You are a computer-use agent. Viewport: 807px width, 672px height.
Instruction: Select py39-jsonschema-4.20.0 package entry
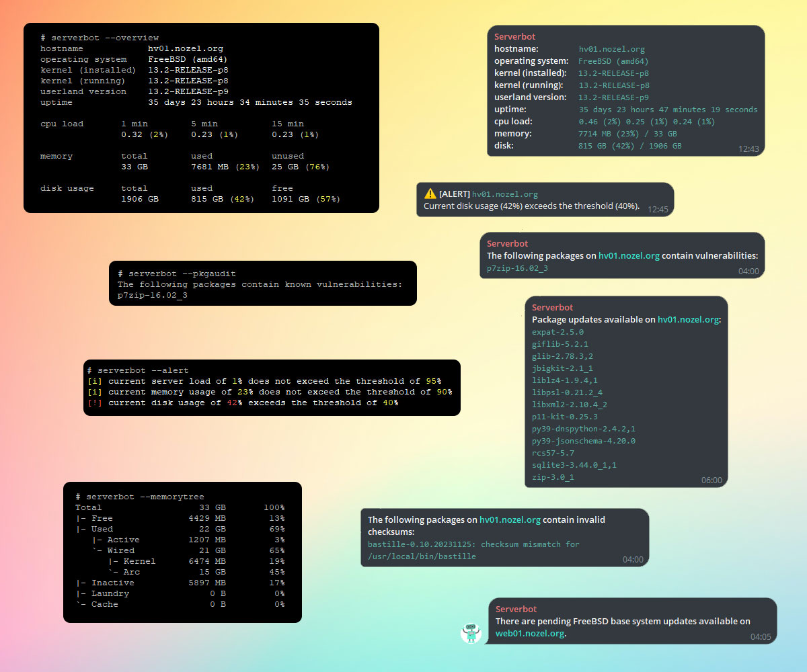(x=584, y=441)
